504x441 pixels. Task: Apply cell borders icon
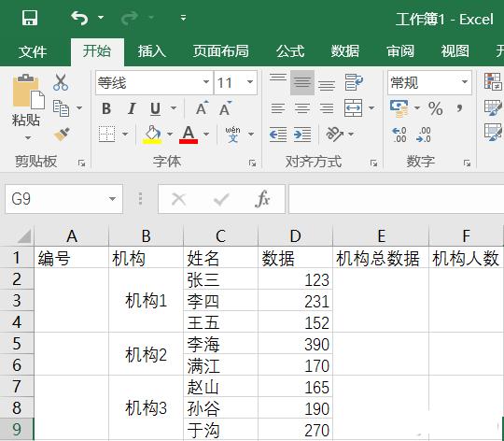coord(107,134)
